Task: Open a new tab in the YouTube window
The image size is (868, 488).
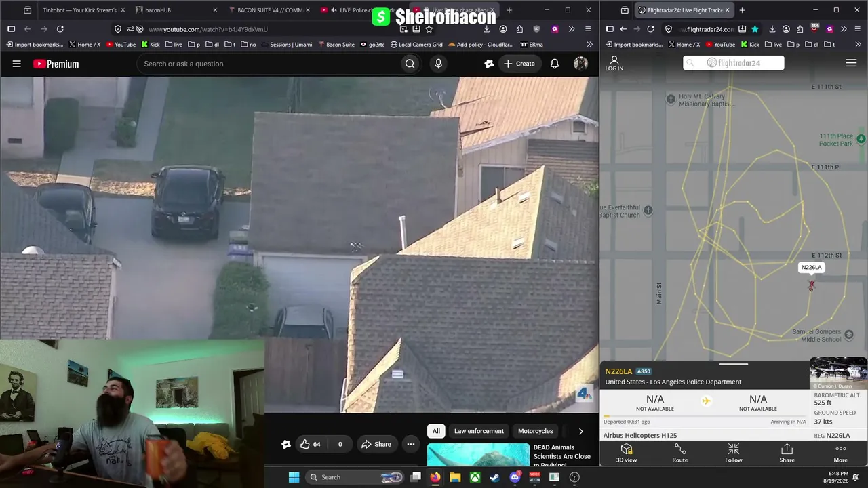Action: [x=509, y=10]
